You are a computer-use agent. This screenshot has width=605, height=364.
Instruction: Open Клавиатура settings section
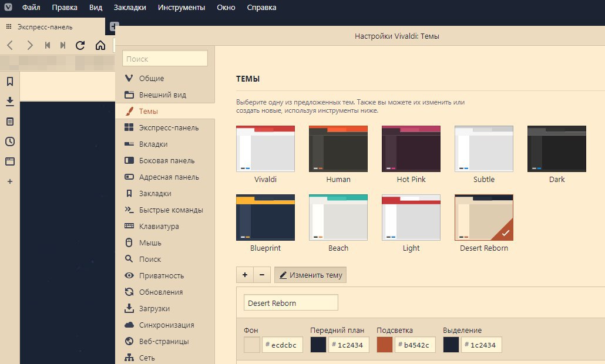[x=165, y=227]
